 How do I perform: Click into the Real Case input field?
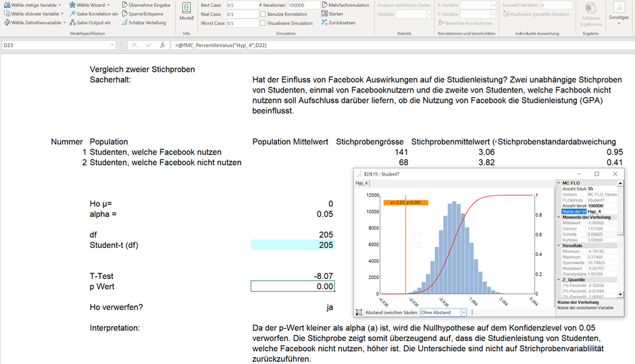(242, 14)
